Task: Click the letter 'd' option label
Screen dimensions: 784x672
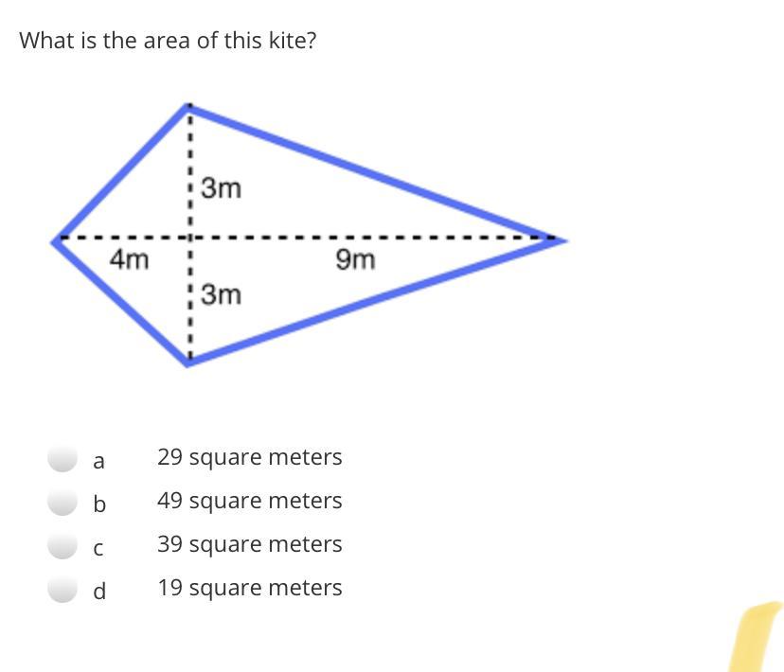Action: coord(99,592)
